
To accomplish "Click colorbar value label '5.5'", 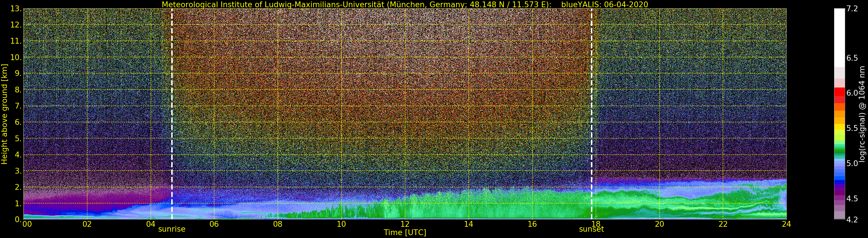I will pos(852,128).
